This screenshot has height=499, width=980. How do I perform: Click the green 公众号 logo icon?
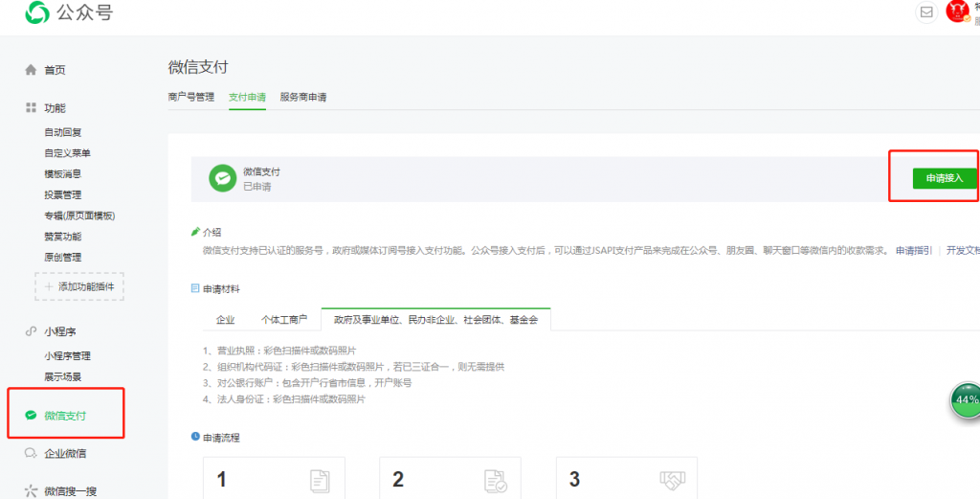[x=37, y=12]
